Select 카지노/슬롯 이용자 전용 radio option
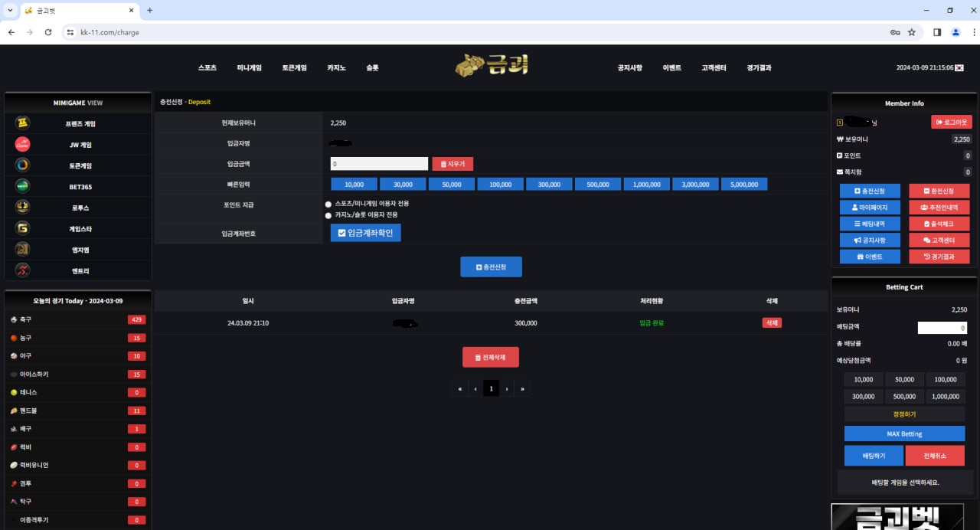980x530 pixels. pos(328,215)
